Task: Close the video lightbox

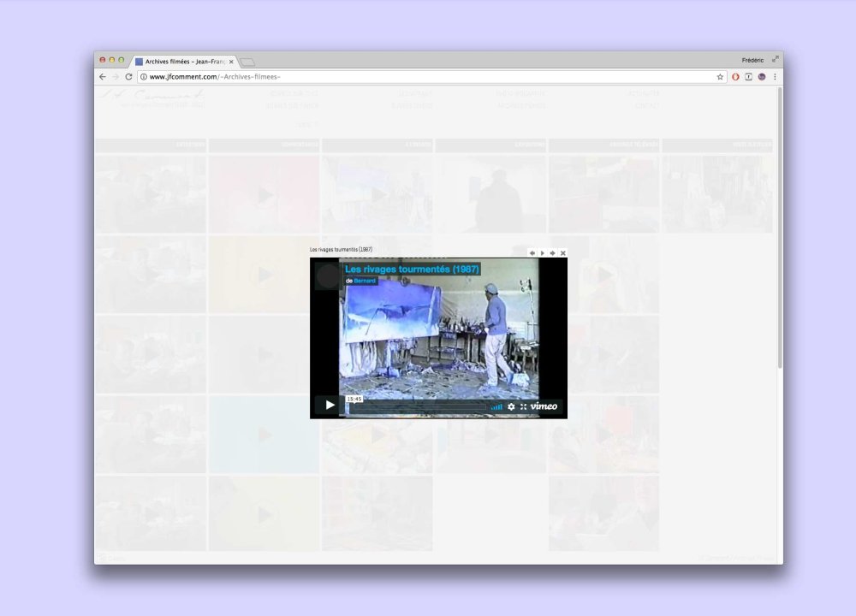Action: [563, 253]
